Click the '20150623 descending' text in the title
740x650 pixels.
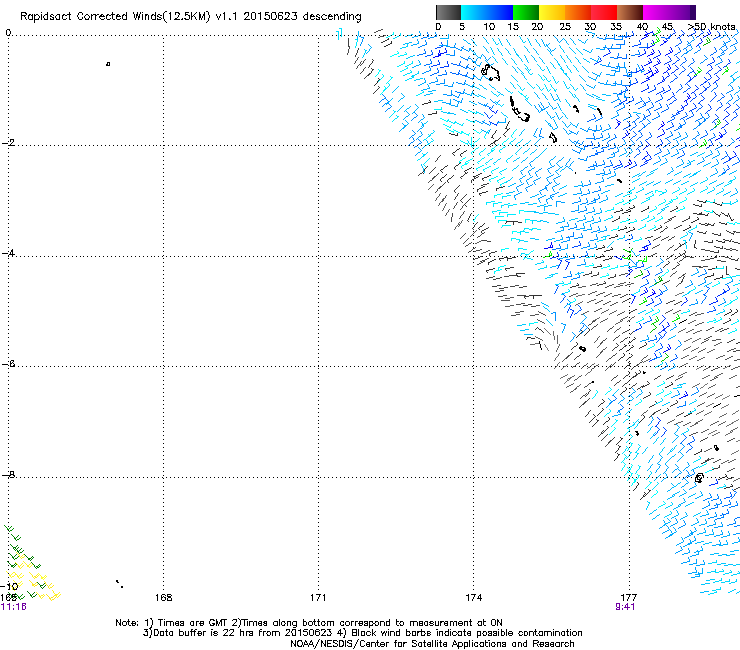point(303,17)
